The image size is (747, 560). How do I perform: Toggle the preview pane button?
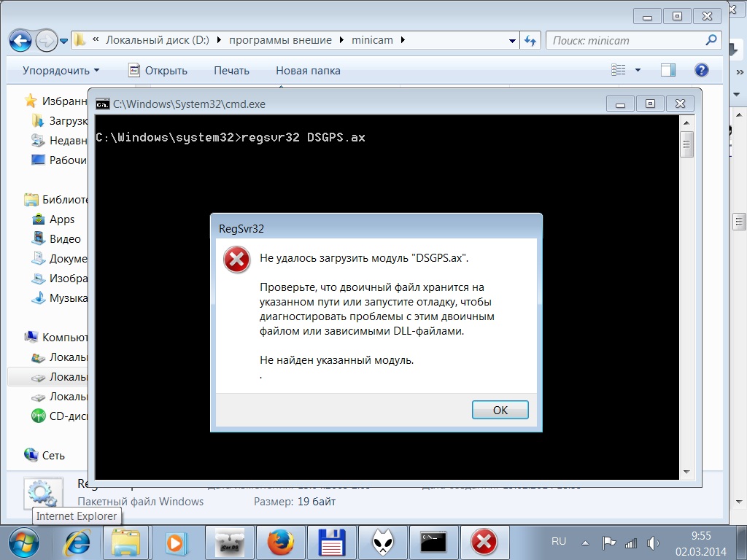(667, 70)
